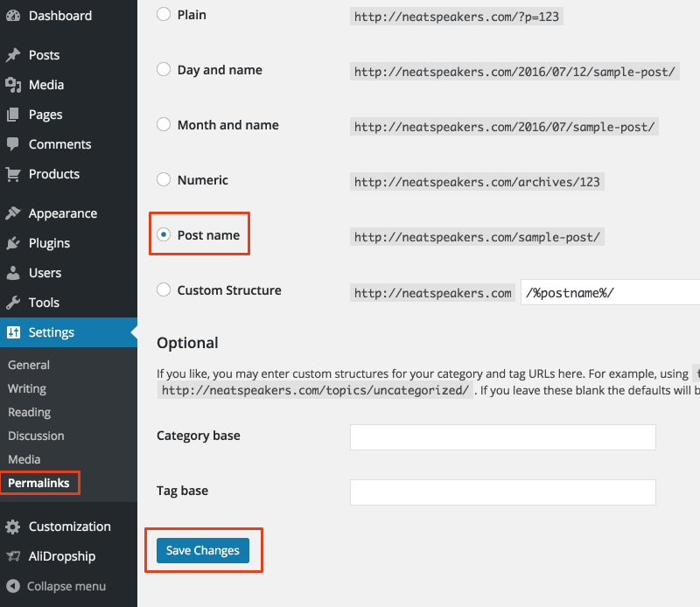Click the AliDropship icon
This screenshot has height=607, width=700.
point(13,556)
